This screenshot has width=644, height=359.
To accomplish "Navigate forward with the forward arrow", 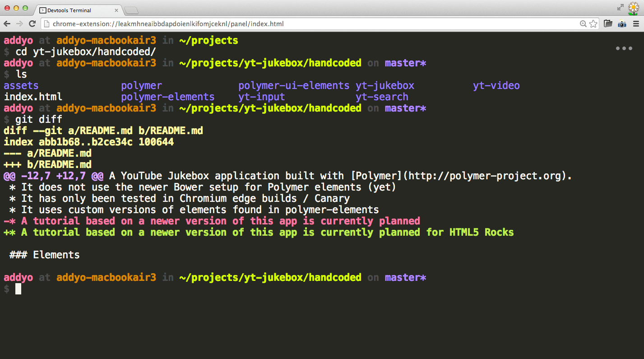I will (x=19, y=23).
